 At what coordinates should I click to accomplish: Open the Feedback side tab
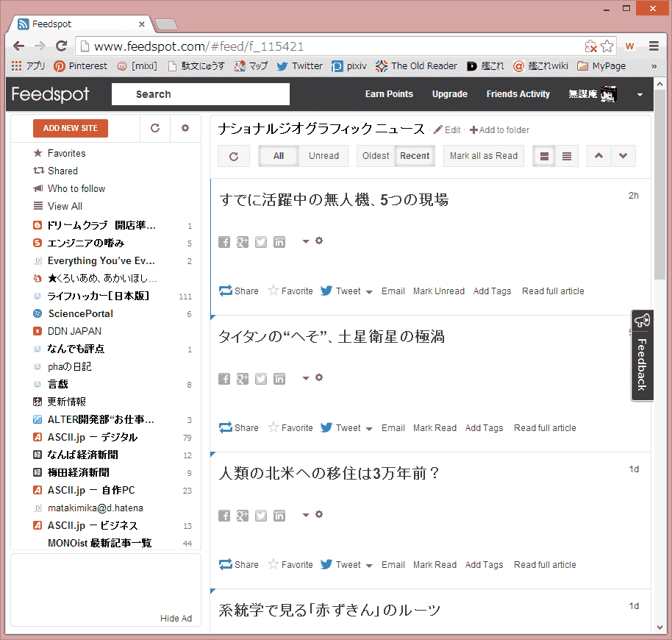pyautogui.click(x=642, y=355)
